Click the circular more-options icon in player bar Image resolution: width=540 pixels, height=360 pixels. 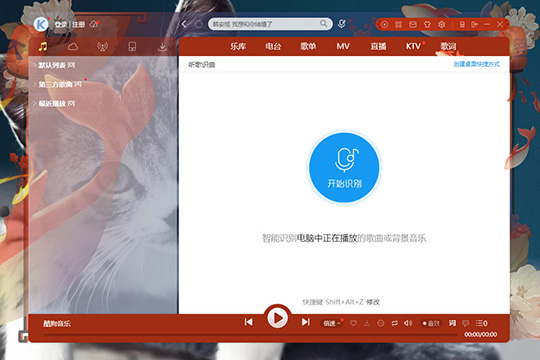[x=381, y=323]
